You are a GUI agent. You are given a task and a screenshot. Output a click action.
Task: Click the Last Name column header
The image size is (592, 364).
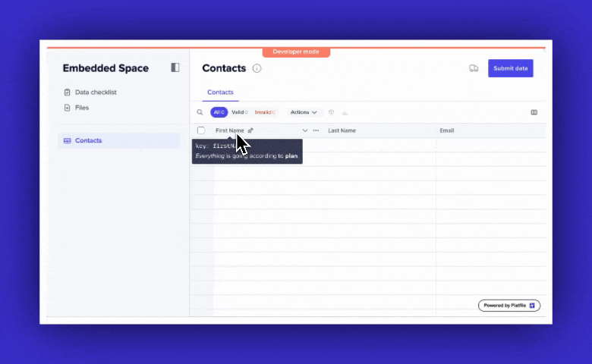[x=342, y=130]
